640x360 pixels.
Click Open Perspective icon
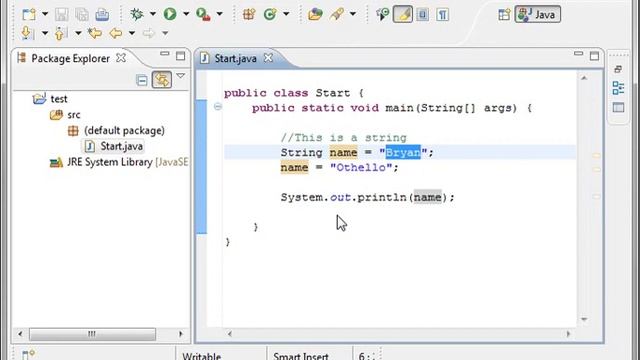(x=504, y=15)
